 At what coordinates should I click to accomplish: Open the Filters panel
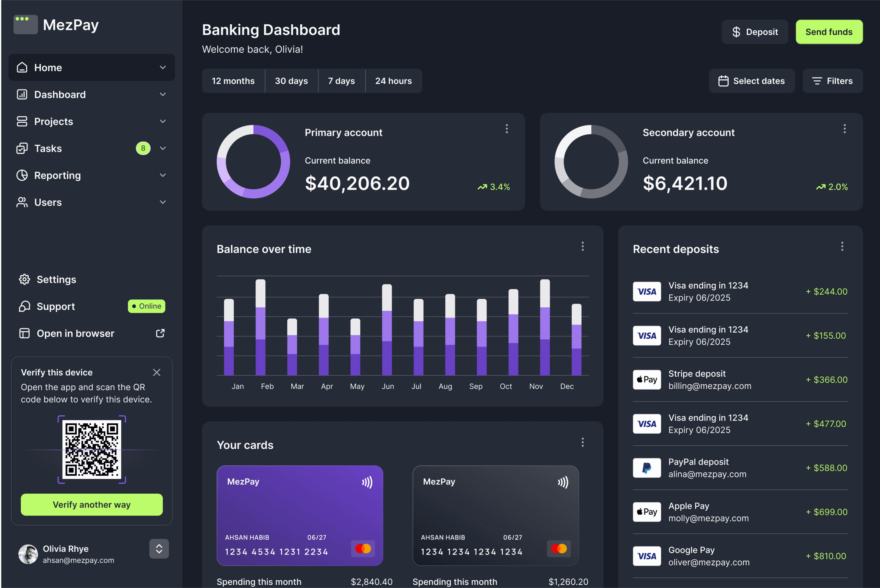[832, 81]
